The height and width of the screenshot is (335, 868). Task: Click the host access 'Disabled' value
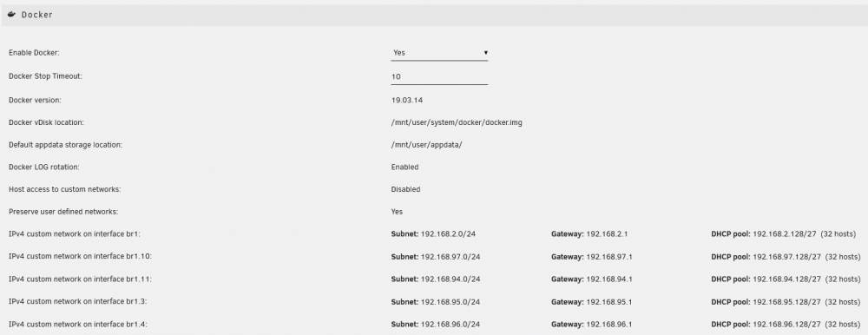(x=405, y=189)
